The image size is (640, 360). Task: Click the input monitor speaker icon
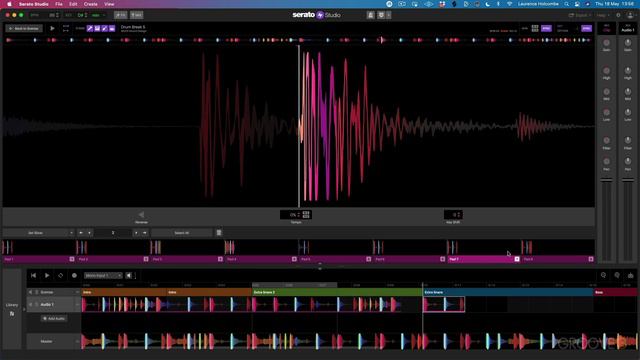(129, 276)
